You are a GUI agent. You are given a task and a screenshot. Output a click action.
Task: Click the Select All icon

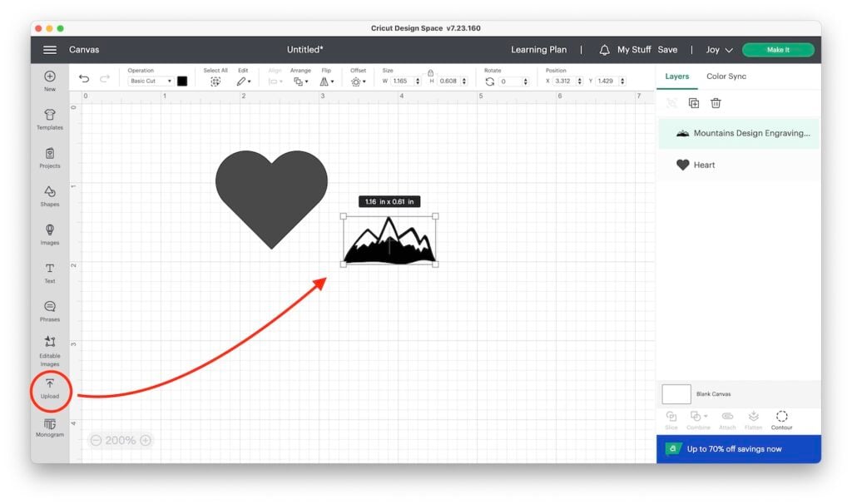tap(215, 82)
